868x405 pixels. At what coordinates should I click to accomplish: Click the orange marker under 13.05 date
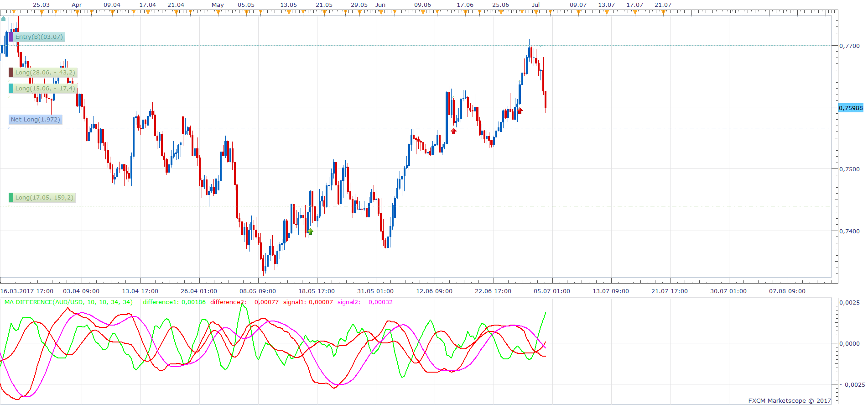(289, 13)
